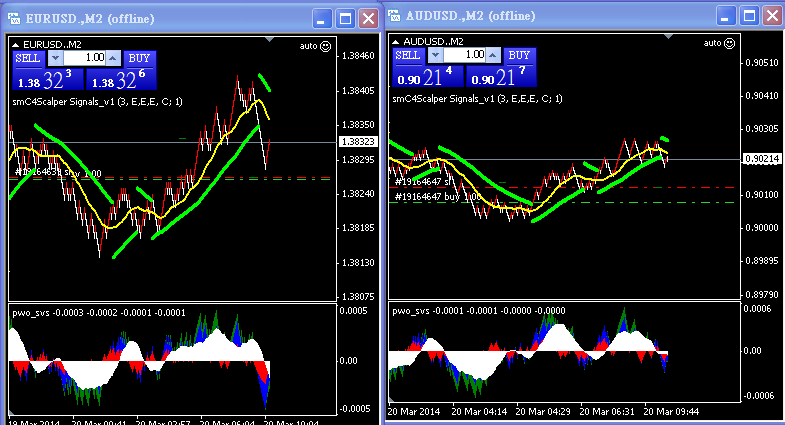Image resolution: width=785 pixels, height=425 pixels.
Task: Close the EURUSD chart window
Action: point(369,19)
